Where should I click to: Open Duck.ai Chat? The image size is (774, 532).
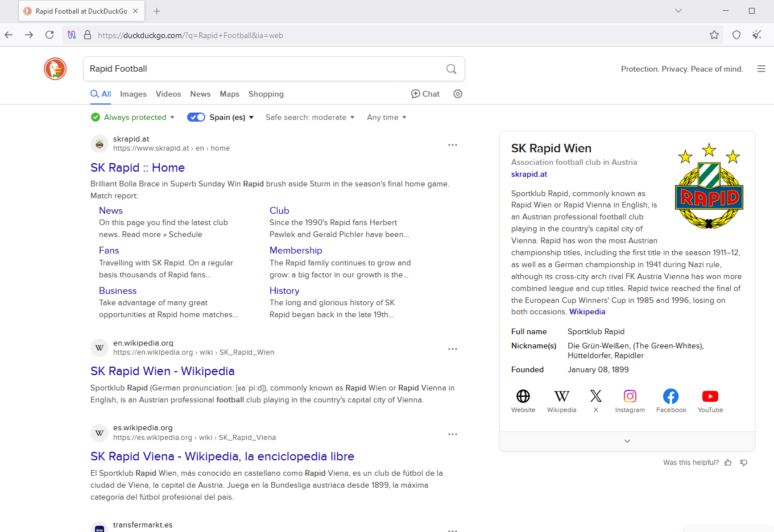(x=425, y=94)
